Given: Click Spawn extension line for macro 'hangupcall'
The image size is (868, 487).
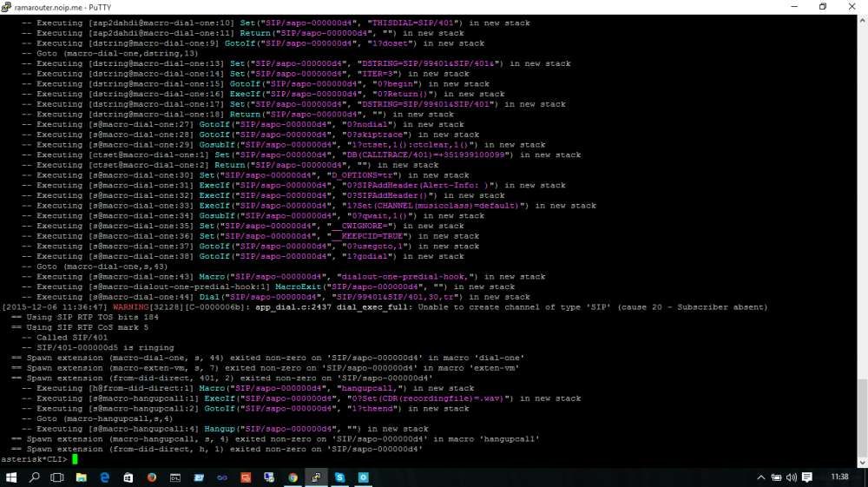Looking at the screenshot, I should click(275, 439).
